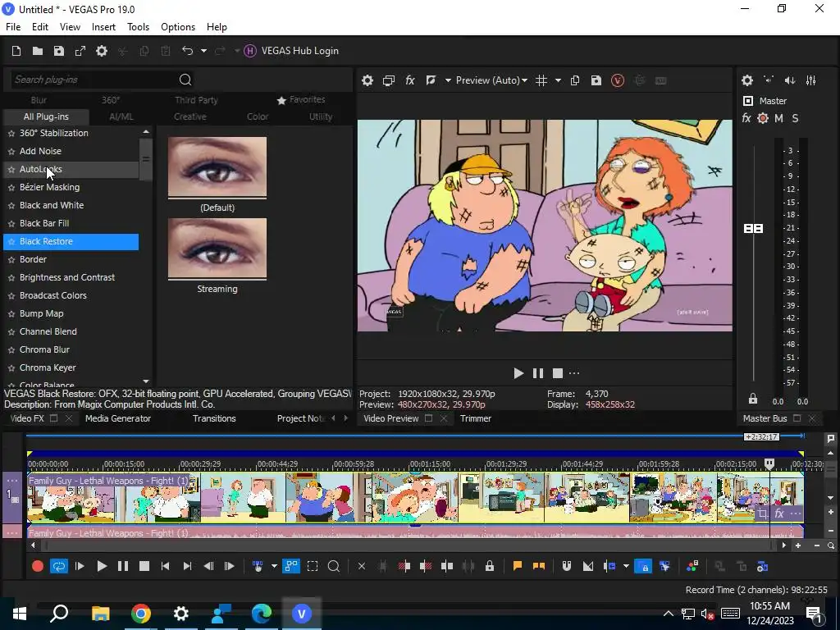
Task: Toggle Master fader channel lock icon
Action: tap(753, 399)
